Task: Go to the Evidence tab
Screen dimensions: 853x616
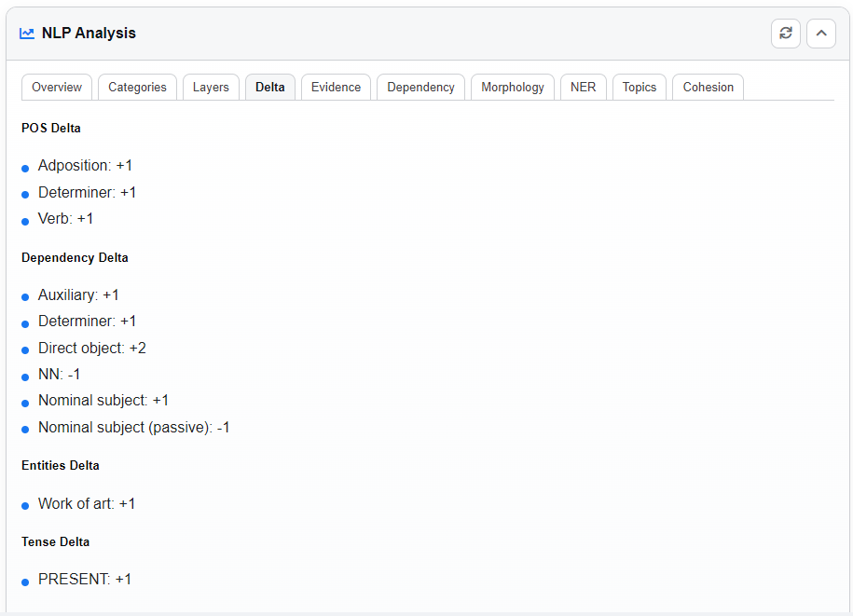Action: pyautogui.click(x=336, y=87)
